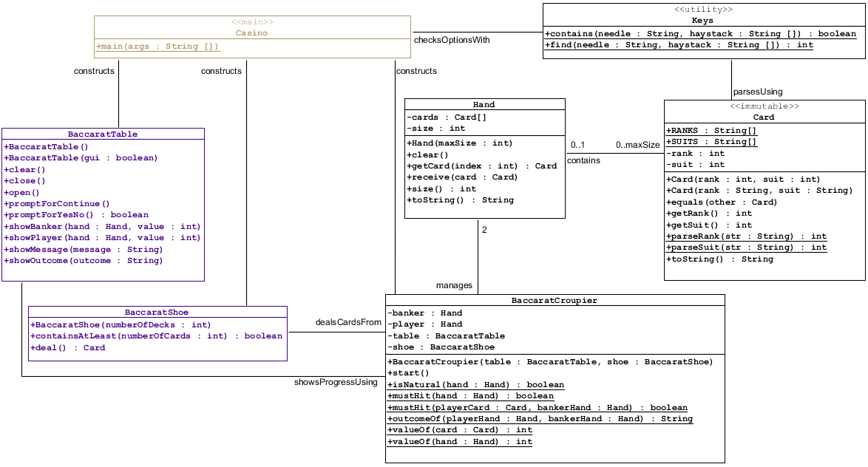This screenshot has width=868, height=467.
Task: Click the checksOptionsWith association label
Action: pyautogui.click(x=452, y=40)
